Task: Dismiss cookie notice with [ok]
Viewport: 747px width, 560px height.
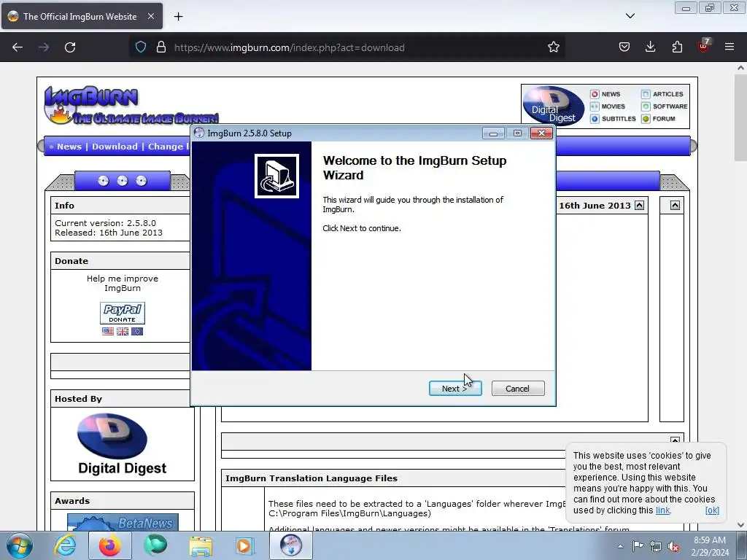Action: pos(712,510)
